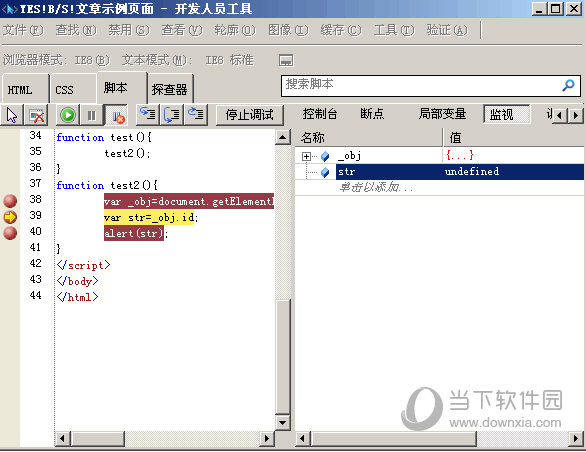Remove the breakpoint on line 38
The width and height of the screenshot is (586, 452).
click(10, 201)
